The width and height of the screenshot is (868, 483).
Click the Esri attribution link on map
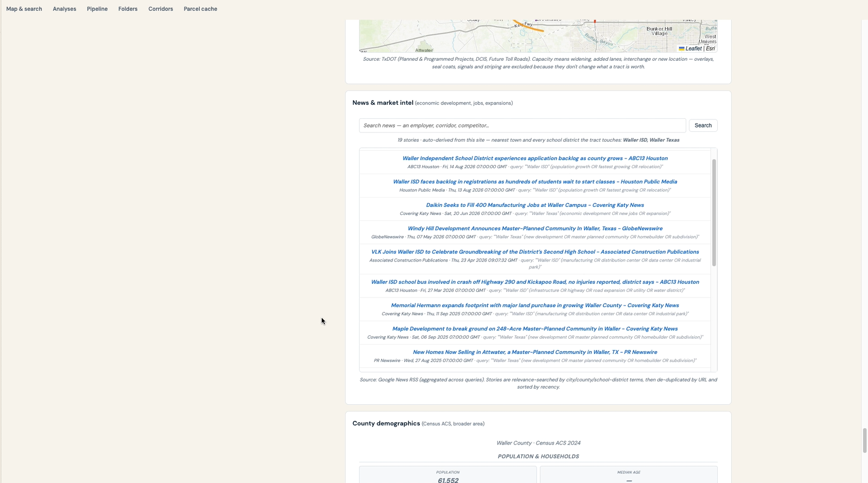710,48
